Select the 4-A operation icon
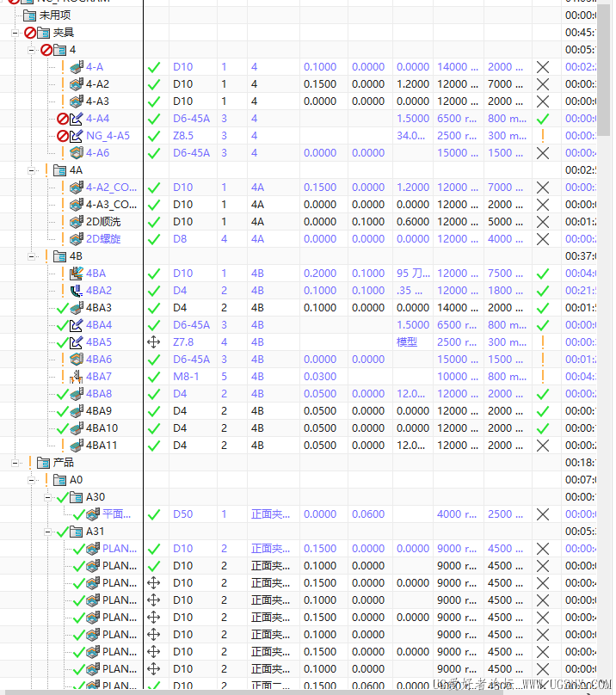This screenshot has width=616, height=695. pyautogui.click(x=77, y=67)
